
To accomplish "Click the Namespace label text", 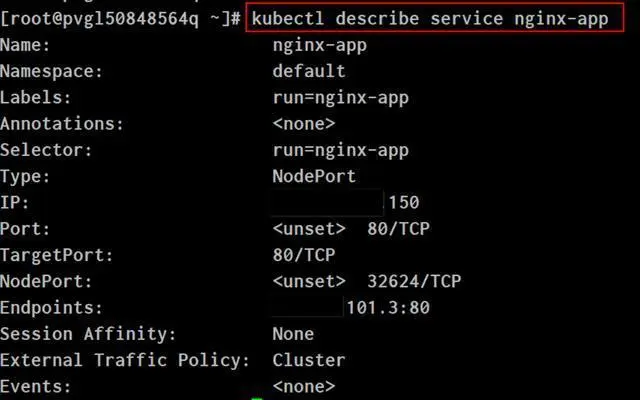I will click(x=51, y=72).
